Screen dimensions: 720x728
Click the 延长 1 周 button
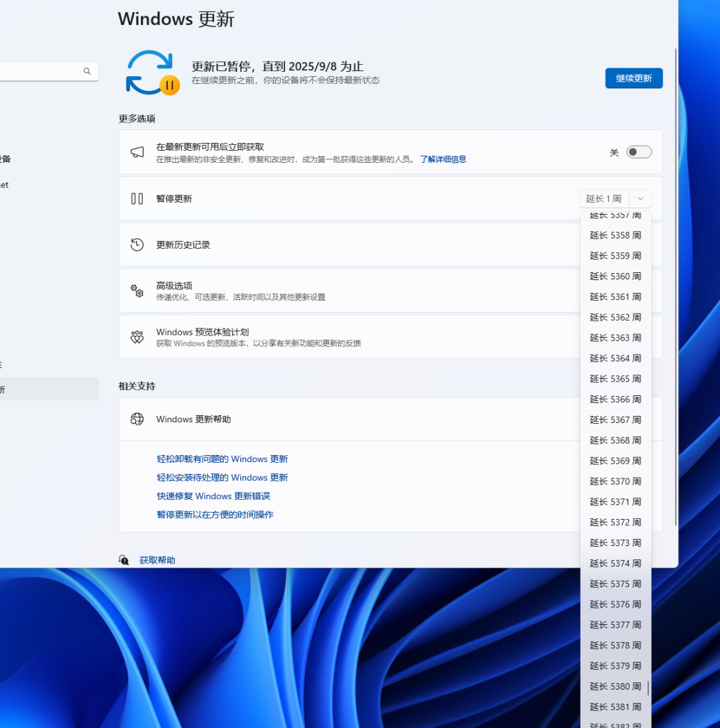(x=604, y=199)
